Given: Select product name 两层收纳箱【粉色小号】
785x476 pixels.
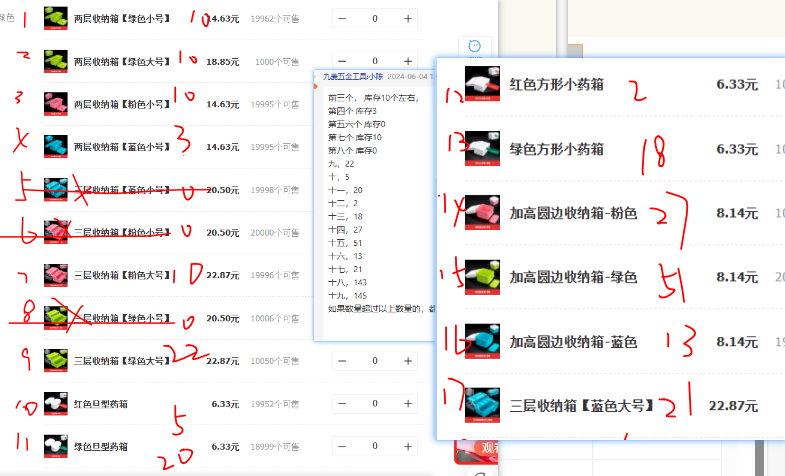Looking at the screenshot, I should coord(122,104).
